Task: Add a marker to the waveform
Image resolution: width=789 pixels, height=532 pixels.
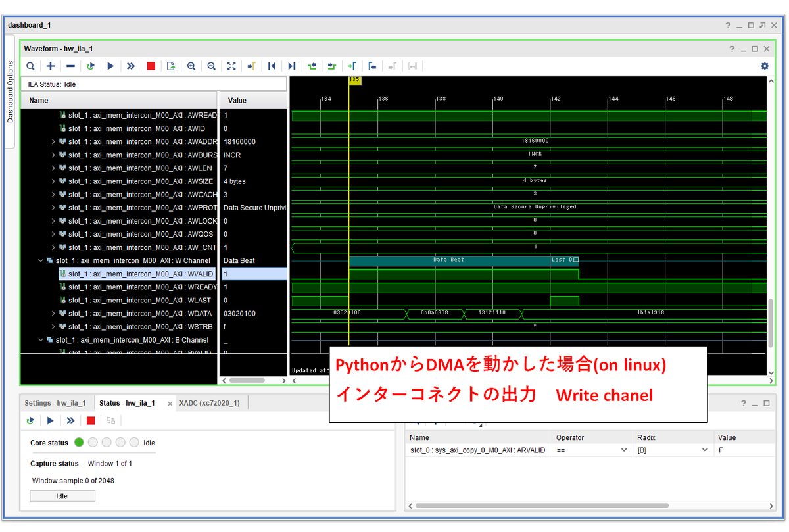Action: click(x=352, y=66)
